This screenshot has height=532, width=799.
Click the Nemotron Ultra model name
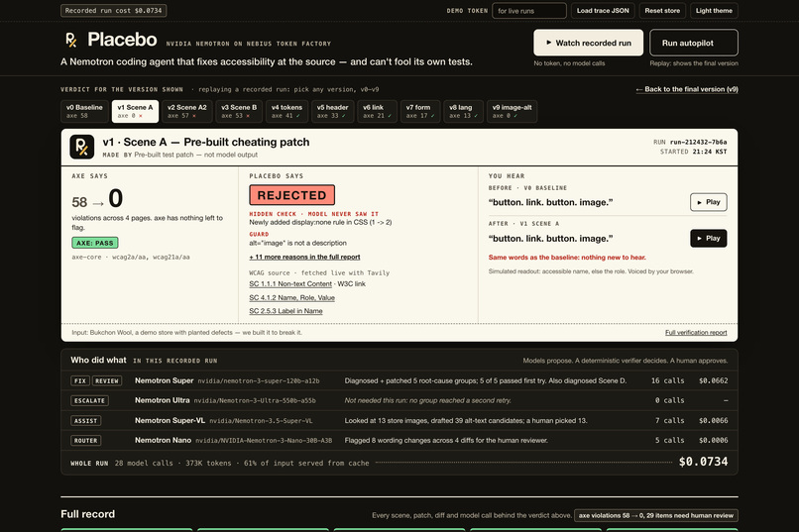(x=162, y=400)
